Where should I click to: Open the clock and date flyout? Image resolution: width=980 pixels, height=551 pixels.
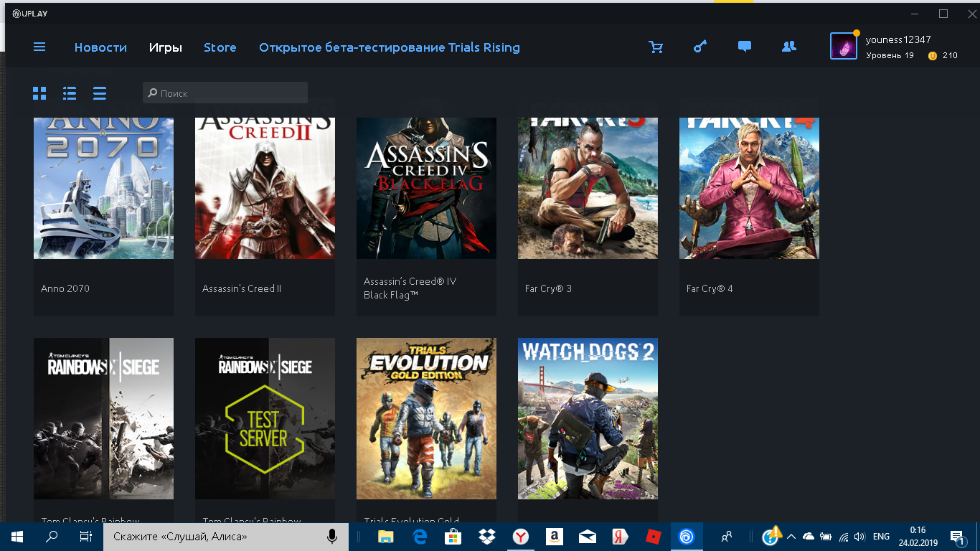tap(918, 537)
